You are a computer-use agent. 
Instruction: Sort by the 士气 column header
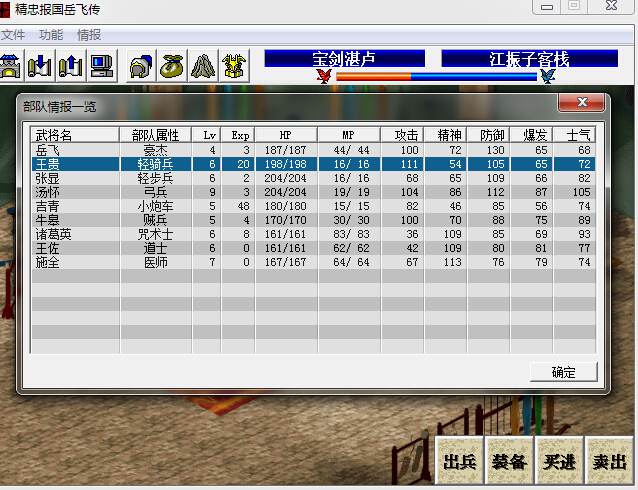tap(575, 135)
